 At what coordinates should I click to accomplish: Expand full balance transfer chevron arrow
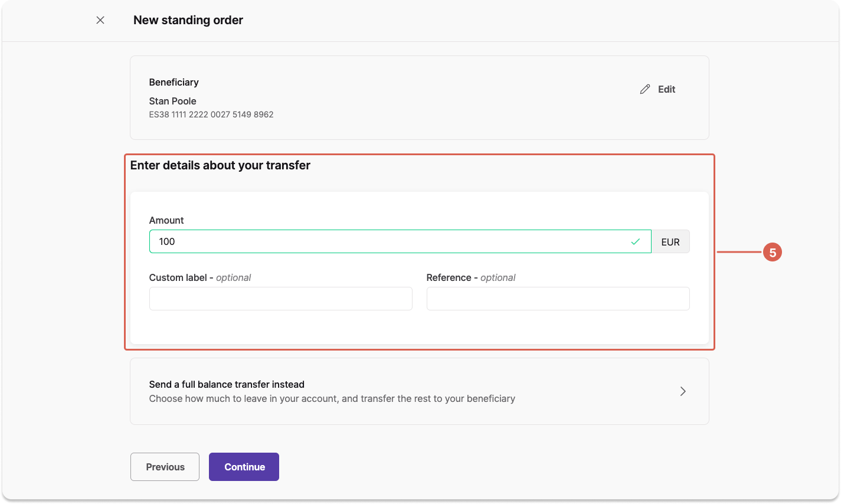coord(683,391)
